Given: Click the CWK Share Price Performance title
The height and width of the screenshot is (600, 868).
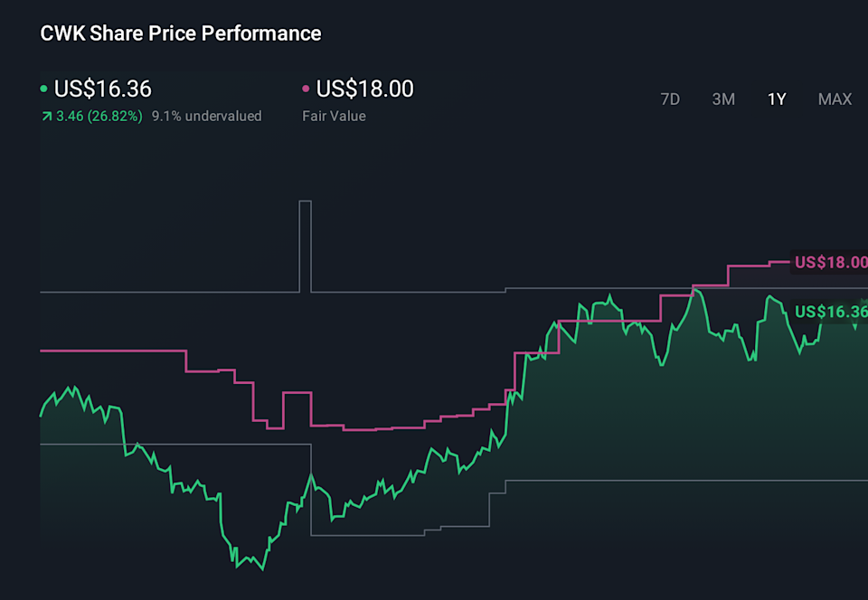Looking at the screenshot, I should click(x=181, y=33).
